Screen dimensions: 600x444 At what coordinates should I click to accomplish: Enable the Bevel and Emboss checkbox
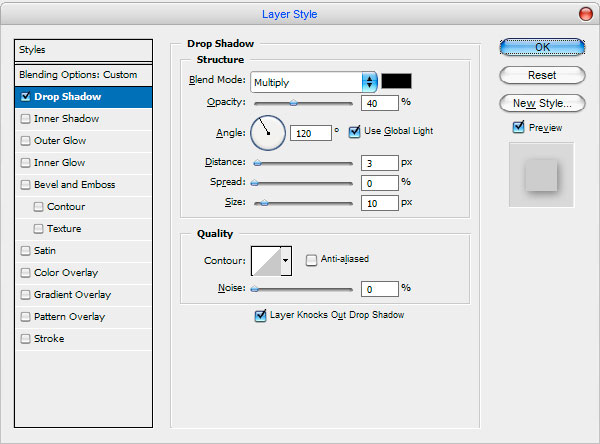pos(25,184)
